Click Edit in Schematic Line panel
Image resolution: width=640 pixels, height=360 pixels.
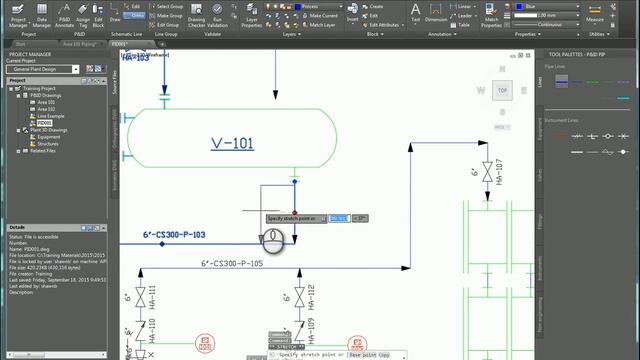[133, 7]
